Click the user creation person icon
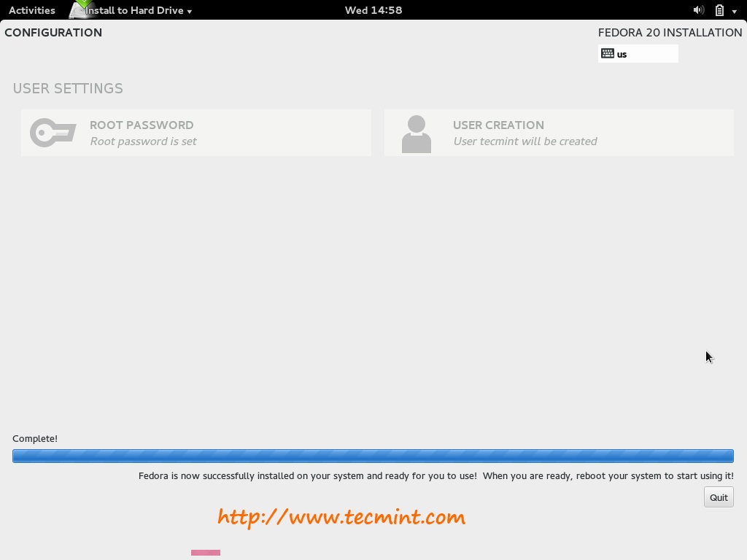The height and width of the screenshot is (560, 747). tap(417, 134)
